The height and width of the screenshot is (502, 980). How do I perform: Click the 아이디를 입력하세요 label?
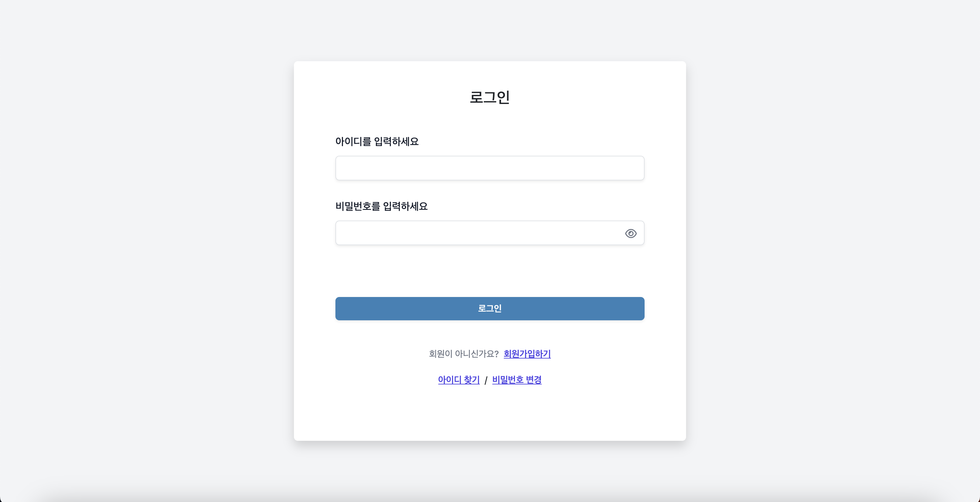[377, 142]
